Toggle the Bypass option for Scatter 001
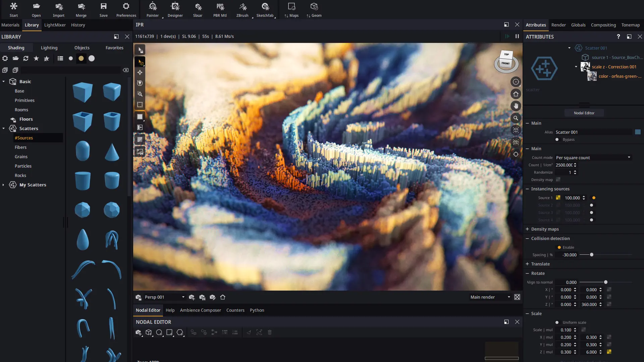This screenshot has width=644, height=362. point(557,139)
